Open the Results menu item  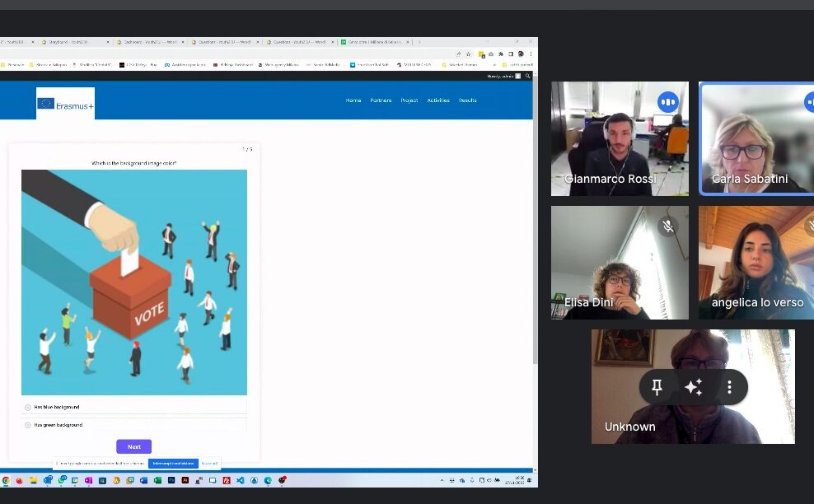point(467,100)
